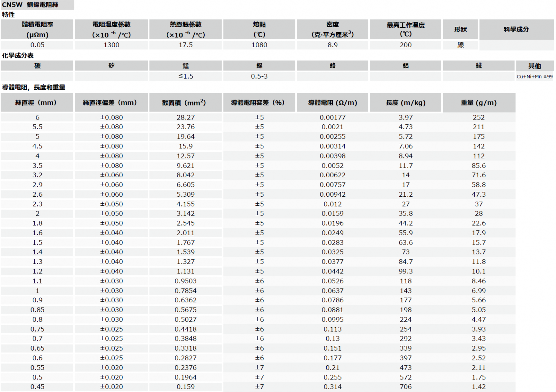556x392 pixels.
Task: Click the 其他 header in chemical table
Action: click(x=534, y=66)
